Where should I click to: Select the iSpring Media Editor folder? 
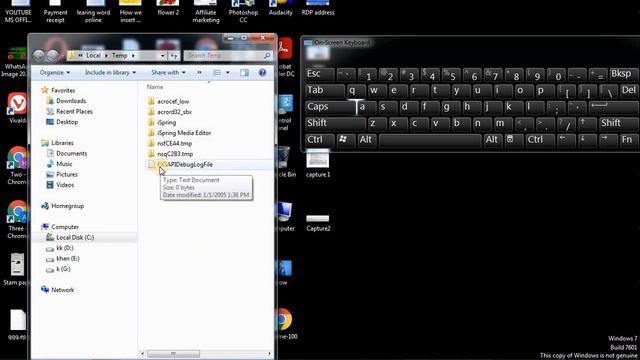point(184,133)
